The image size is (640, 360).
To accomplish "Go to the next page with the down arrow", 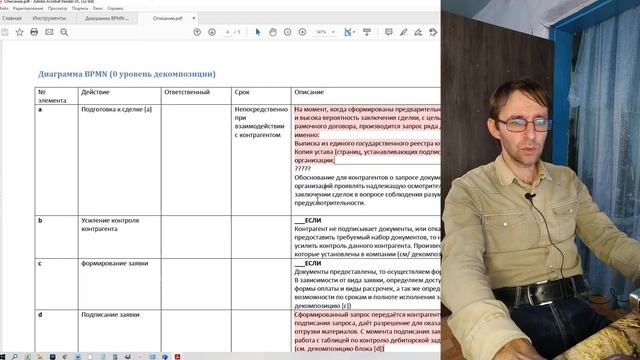I will click(212, 32).
